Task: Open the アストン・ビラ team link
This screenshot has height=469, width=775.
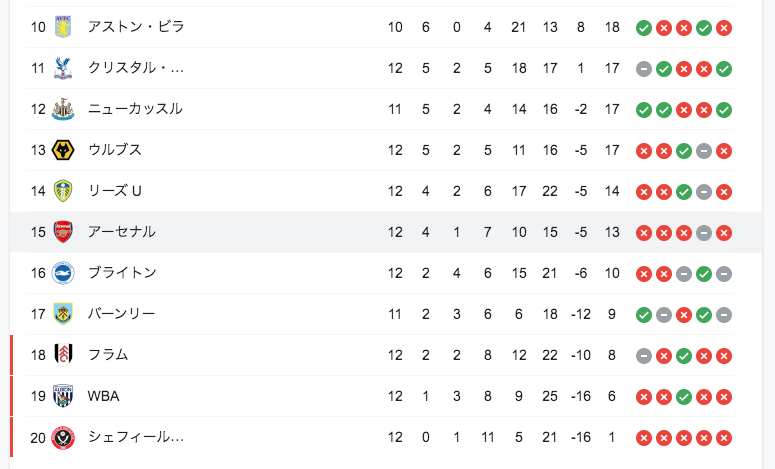Action: 136,27
